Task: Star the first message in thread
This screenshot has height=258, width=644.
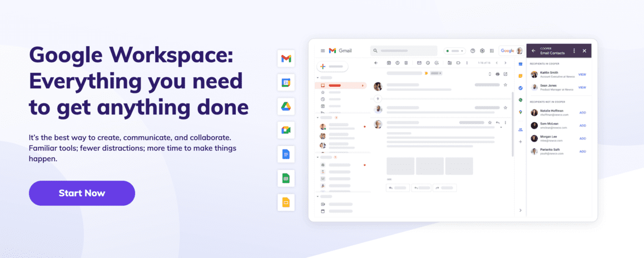Action: point(505,85)
